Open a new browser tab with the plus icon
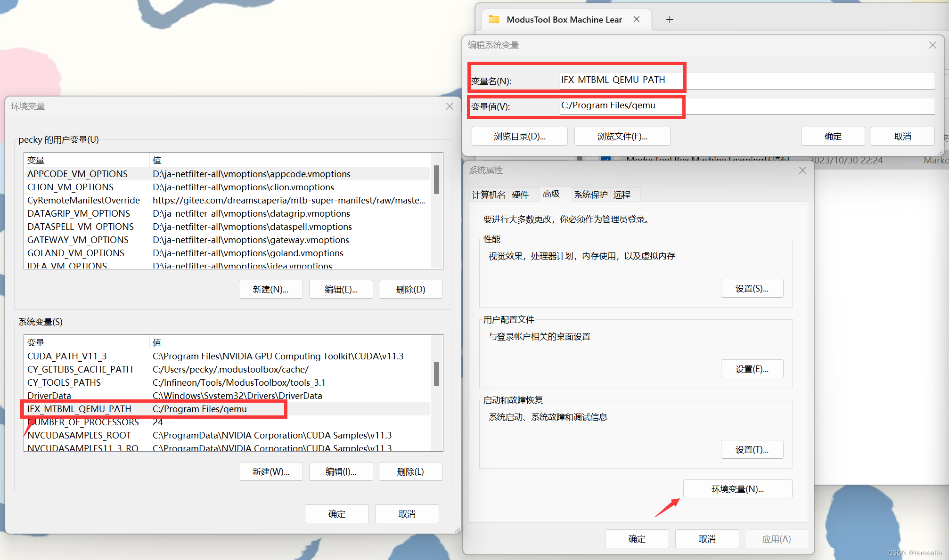949x560 pixels. pos(670,19)
